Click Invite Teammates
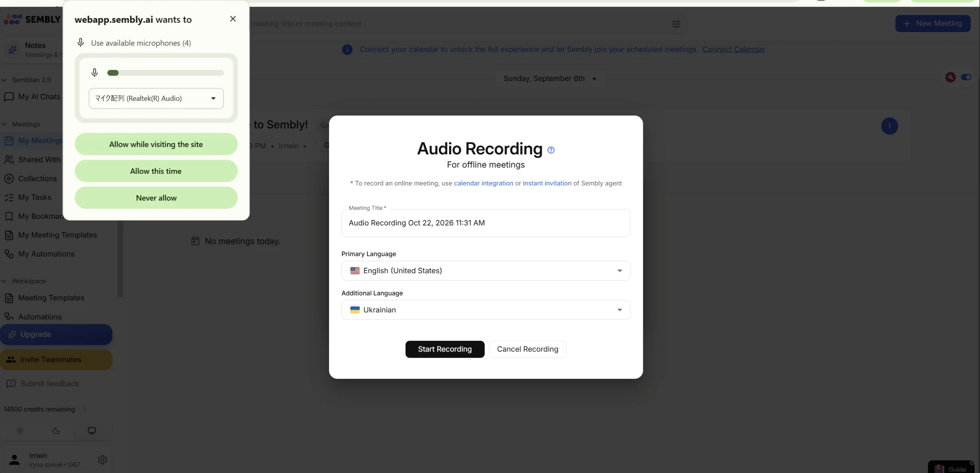This screenshot has height=473, width=980. [56, 360]
